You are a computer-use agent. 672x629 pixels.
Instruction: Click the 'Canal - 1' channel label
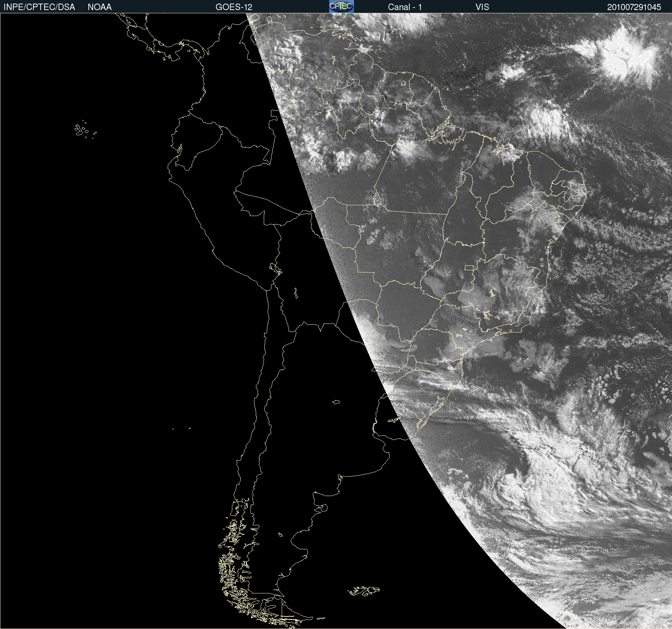pyautogui.click(x=405, y=7)
